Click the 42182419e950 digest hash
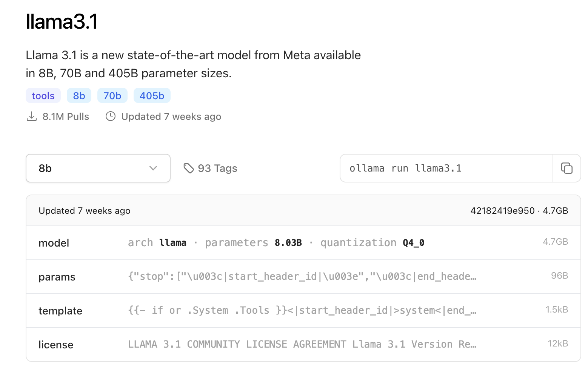Image resolution: width=588 pixels, height=371 pixels. [502, 211]
